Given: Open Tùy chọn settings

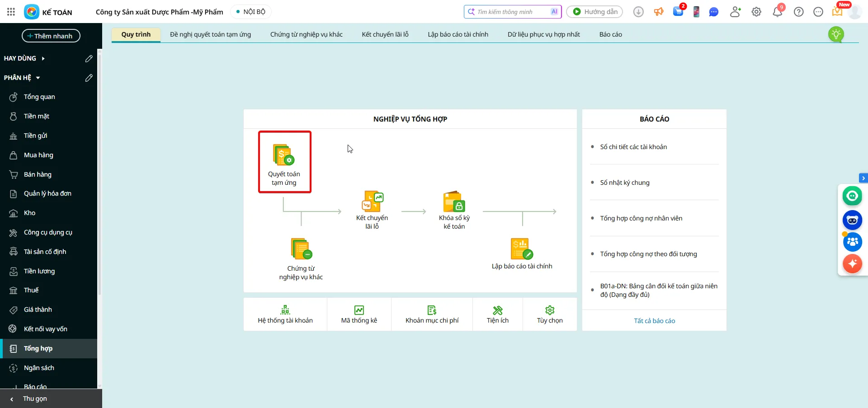Looking at the screenshot, I should click(x=550, y=314).
